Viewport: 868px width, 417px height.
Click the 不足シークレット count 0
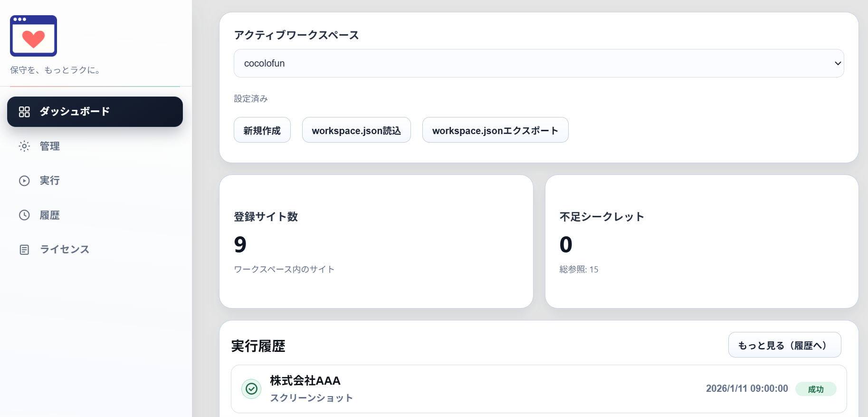coord(566,244)
